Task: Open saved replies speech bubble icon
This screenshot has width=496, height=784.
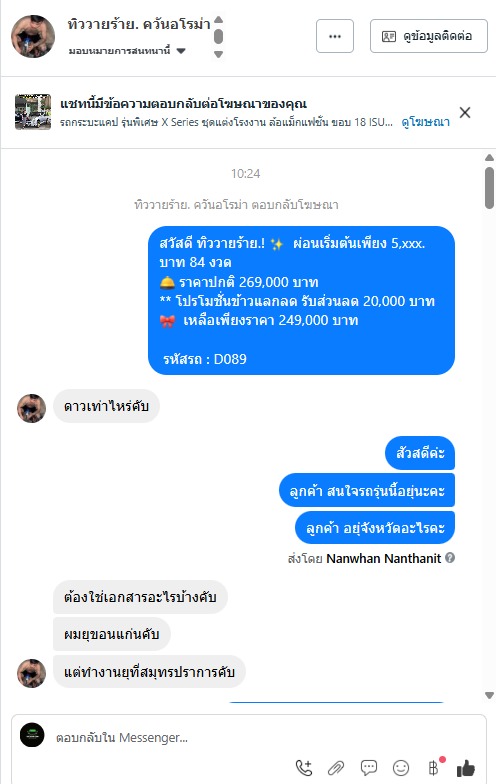Action: 368,768
